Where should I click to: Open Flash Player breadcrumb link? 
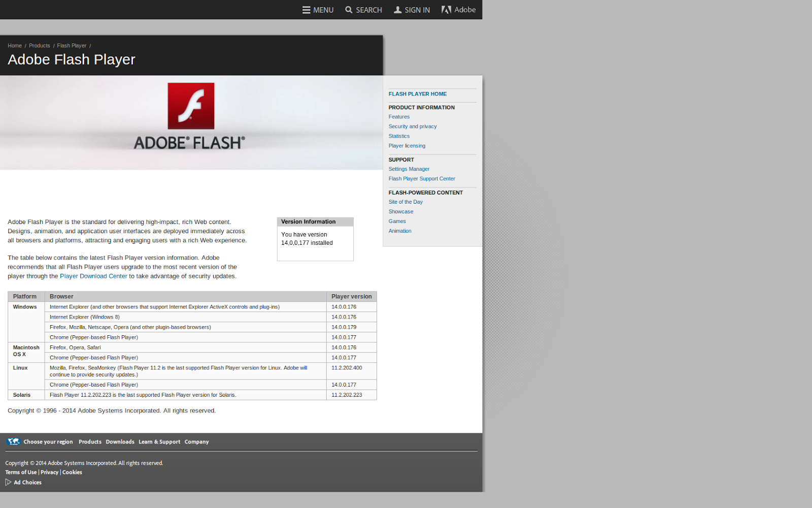72,46
